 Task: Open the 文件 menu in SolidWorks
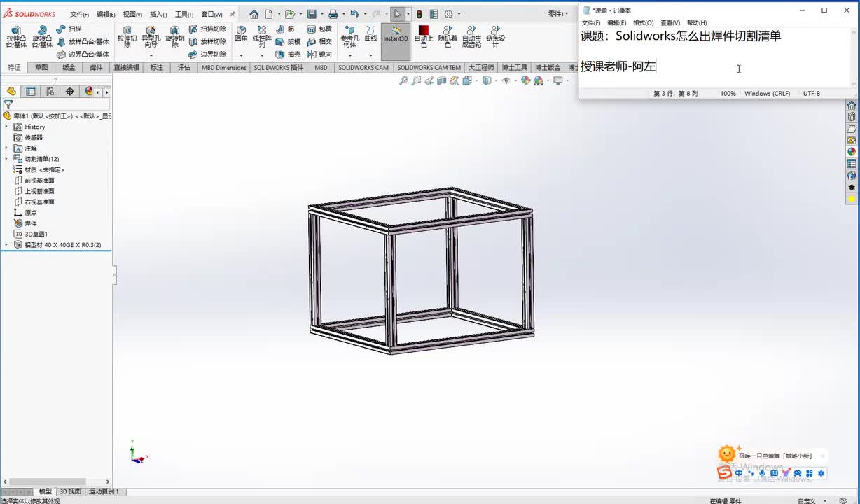(79, 14)
